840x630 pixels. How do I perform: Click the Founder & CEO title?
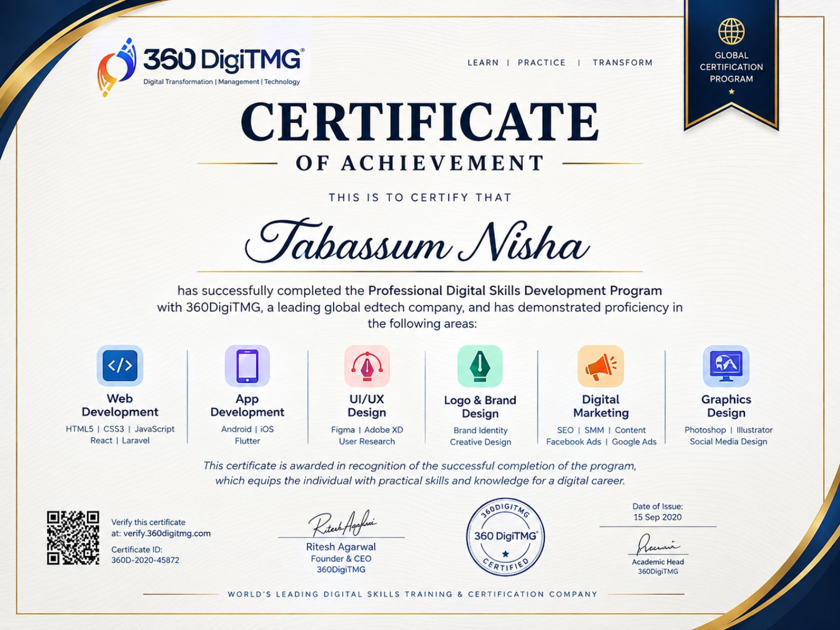(341, 559)
